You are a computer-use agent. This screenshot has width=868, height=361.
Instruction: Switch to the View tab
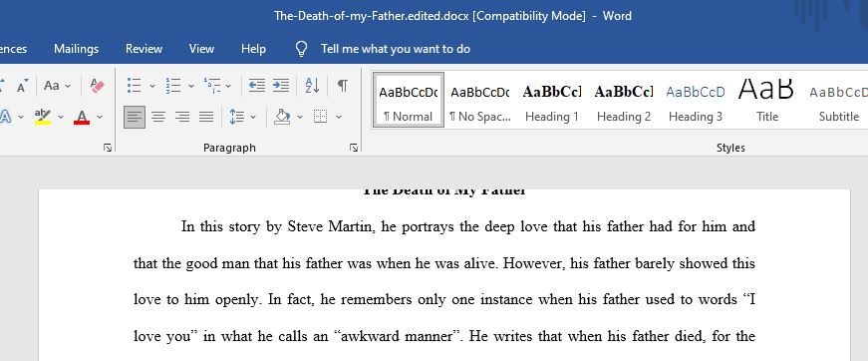(201, 49)
